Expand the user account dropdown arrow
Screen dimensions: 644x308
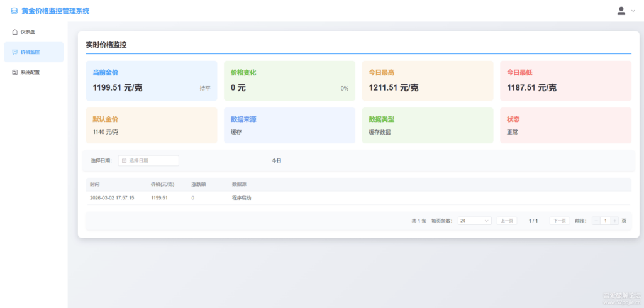pyautogui.click(x=633, y=11)
